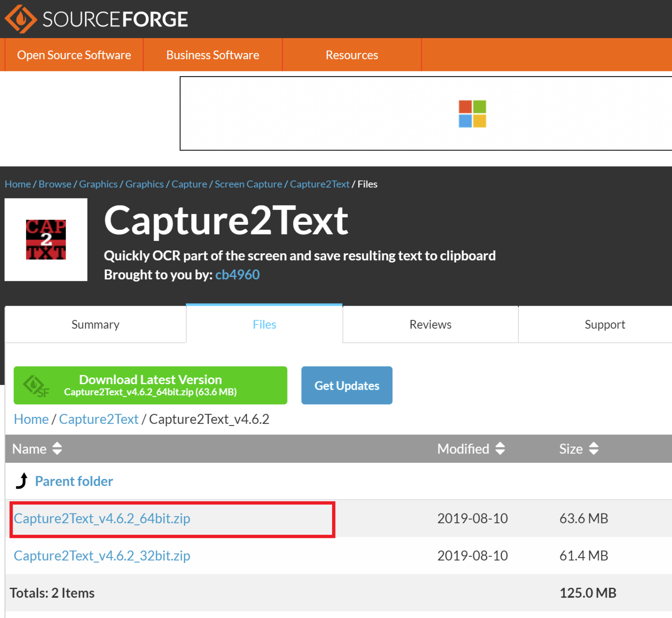This screenshot has height=618, width=672.
Task: Download Capture2Text_v4.6.2_64bit.zip from the file list
Action: 102,518
